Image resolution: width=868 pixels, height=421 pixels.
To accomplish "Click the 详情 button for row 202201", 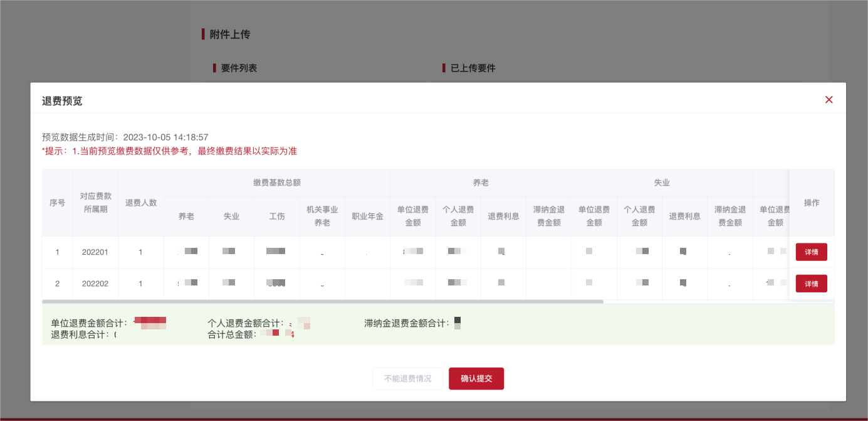I will (x=811, y=252).
